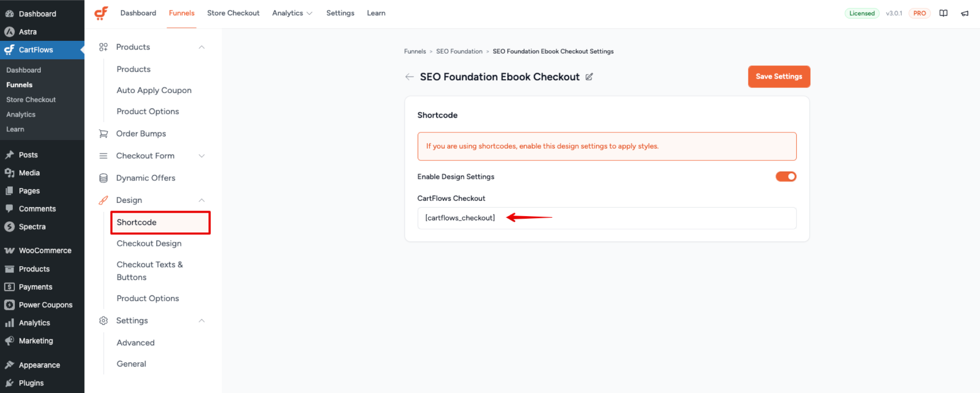Screen dimensions: 980x393
Task: Open the Analytics dropdown in top navigation
Action: click(292, 13)
